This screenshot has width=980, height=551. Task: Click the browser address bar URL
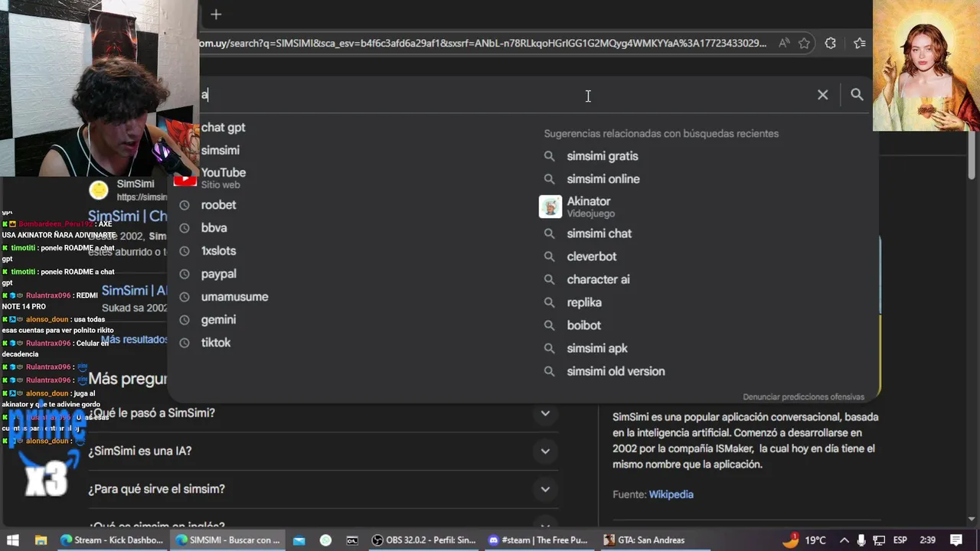pos(482,44)
